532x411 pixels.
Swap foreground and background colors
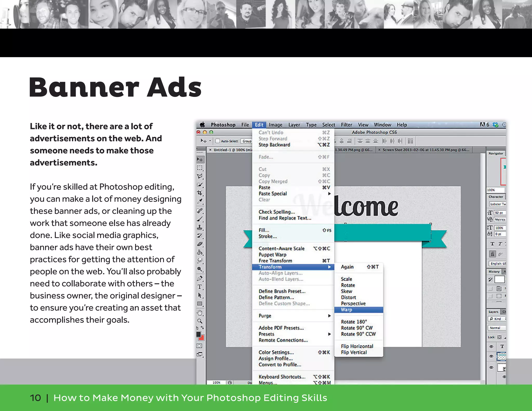(x=202, y=328)
